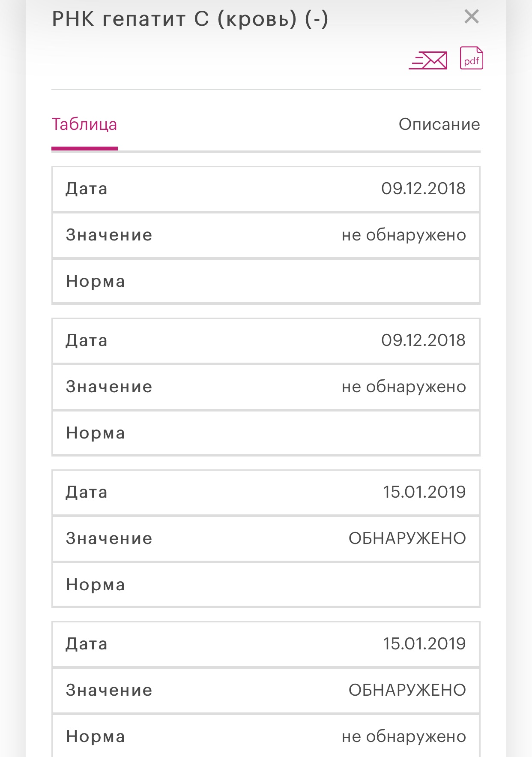Download the results as PDF

[x=471, y=58]
